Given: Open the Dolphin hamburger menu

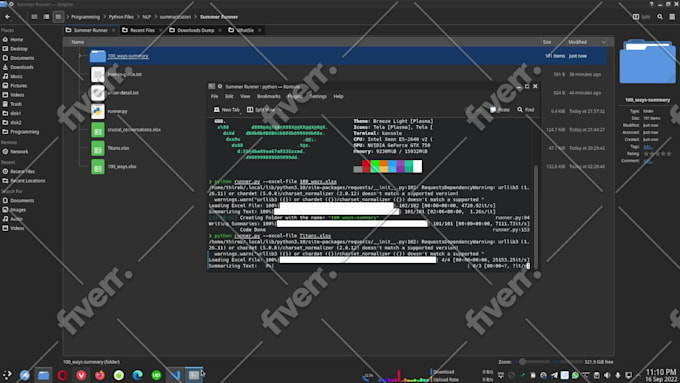Looking at the screenshot, I should pos(672,17).
